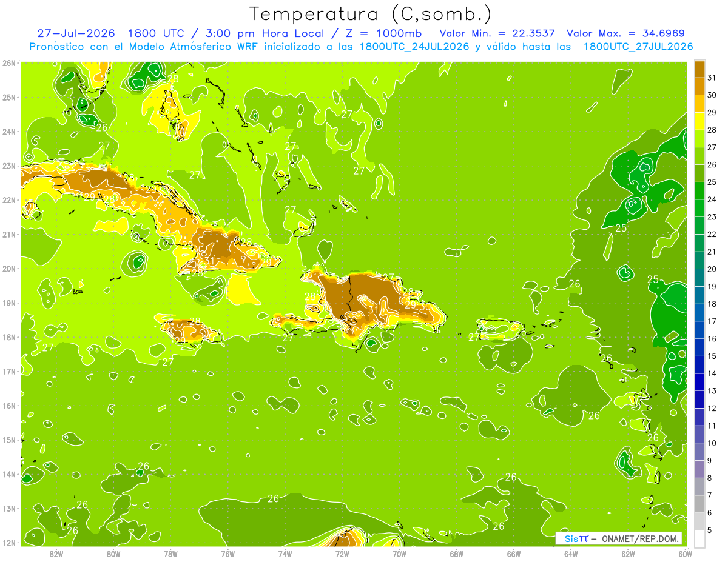The image size is (728, 562).
Task: Click legend value label "29"
Action: click(x=712, y=112)
